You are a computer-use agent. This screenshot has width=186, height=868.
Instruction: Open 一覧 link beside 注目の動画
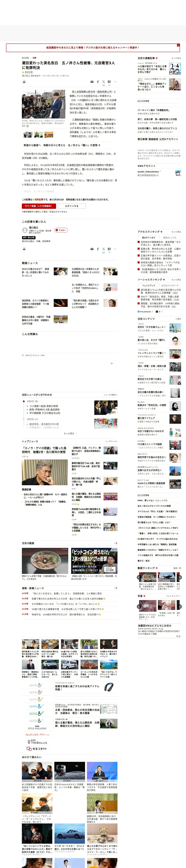pos(115,543)
